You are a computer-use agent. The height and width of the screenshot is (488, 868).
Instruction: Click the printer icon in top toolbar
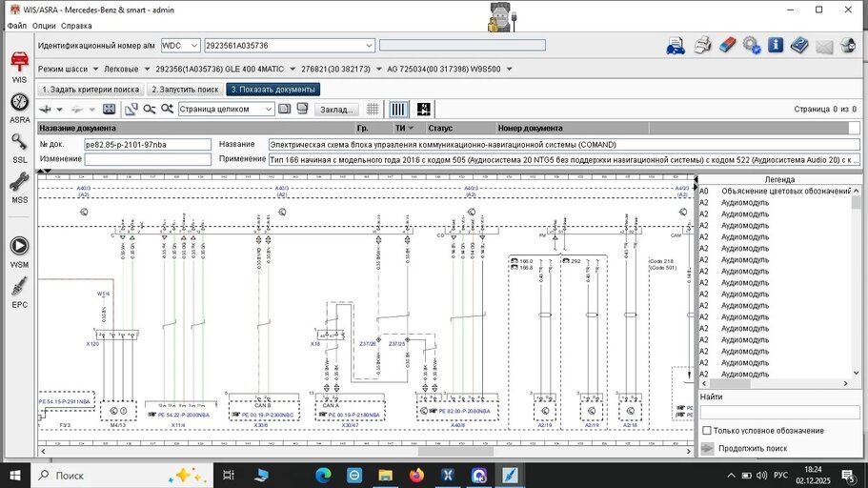pyautogui.click(x=702, y=45)
